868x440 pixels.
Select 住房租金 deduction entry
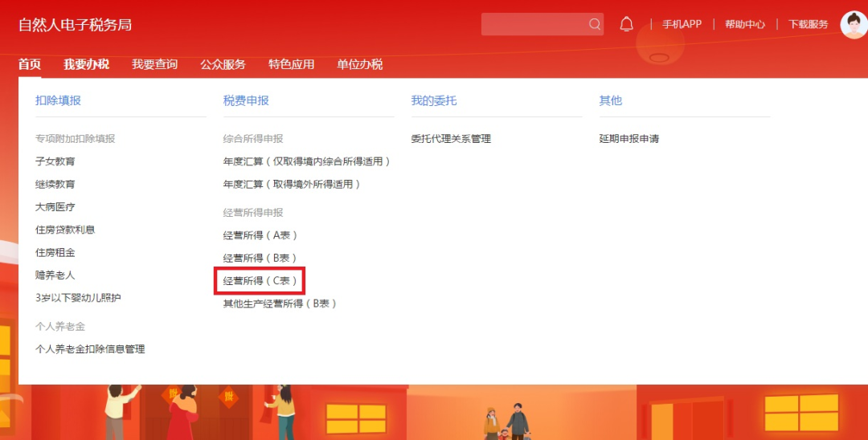(x=55, y=253)
